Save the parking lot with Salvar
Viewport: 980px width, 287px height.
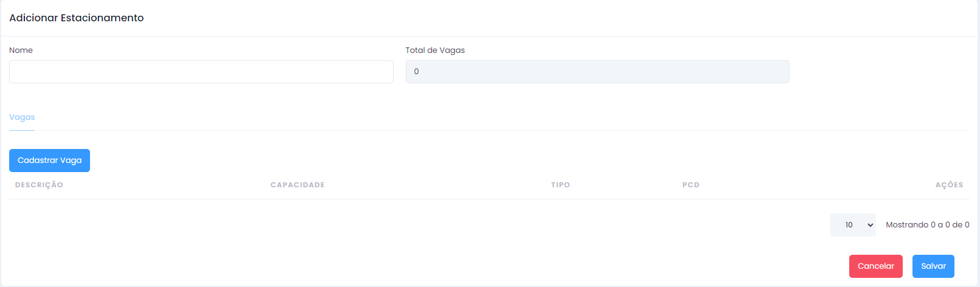point(933,266)
